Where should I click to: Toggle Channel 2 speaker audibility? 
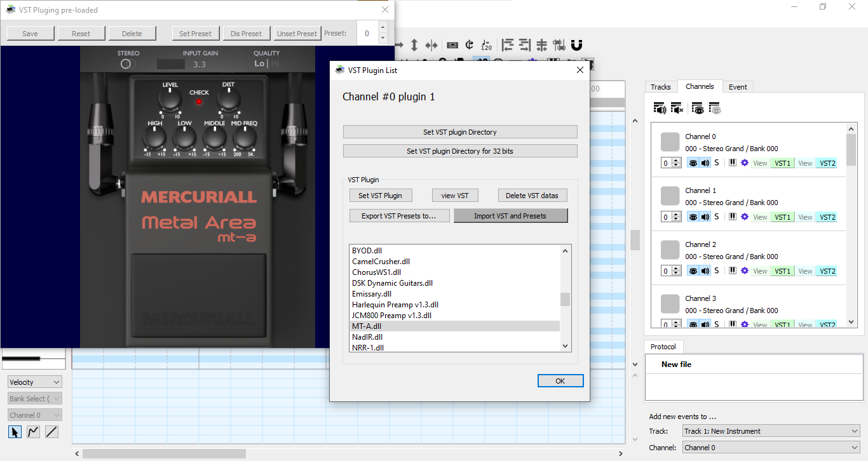(705, 271)
